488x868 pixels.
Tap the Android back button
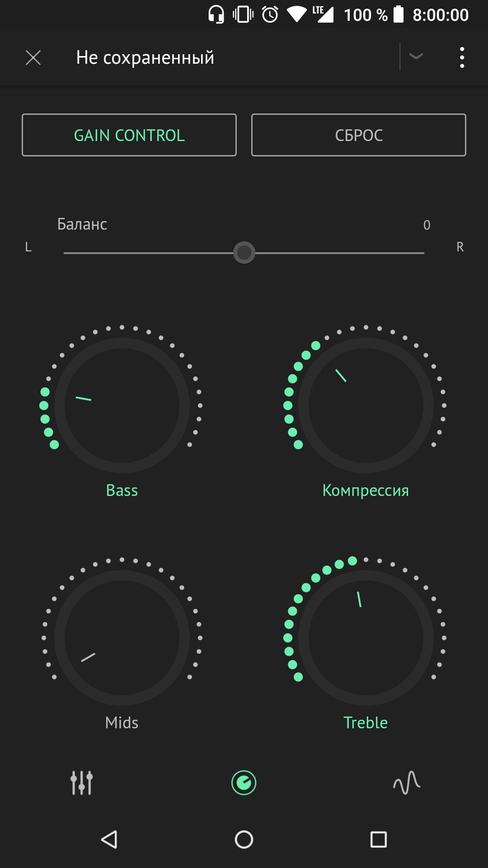(x=109, y=840)
